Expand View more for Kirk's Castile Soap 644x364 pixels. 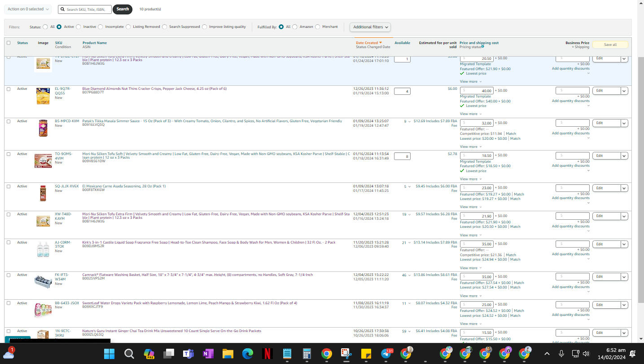tap(471, 268)
